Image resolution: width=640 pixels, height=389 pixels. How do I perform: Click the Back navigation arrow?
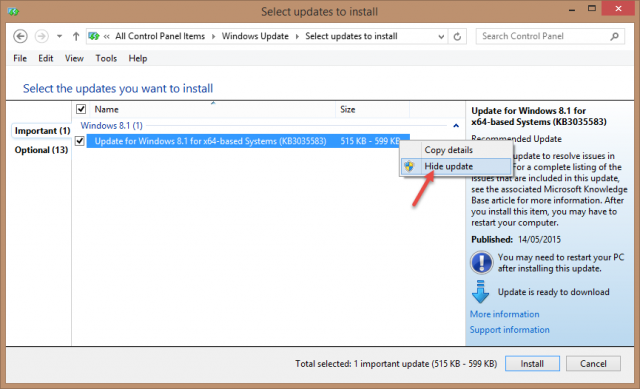click(20, 36)
